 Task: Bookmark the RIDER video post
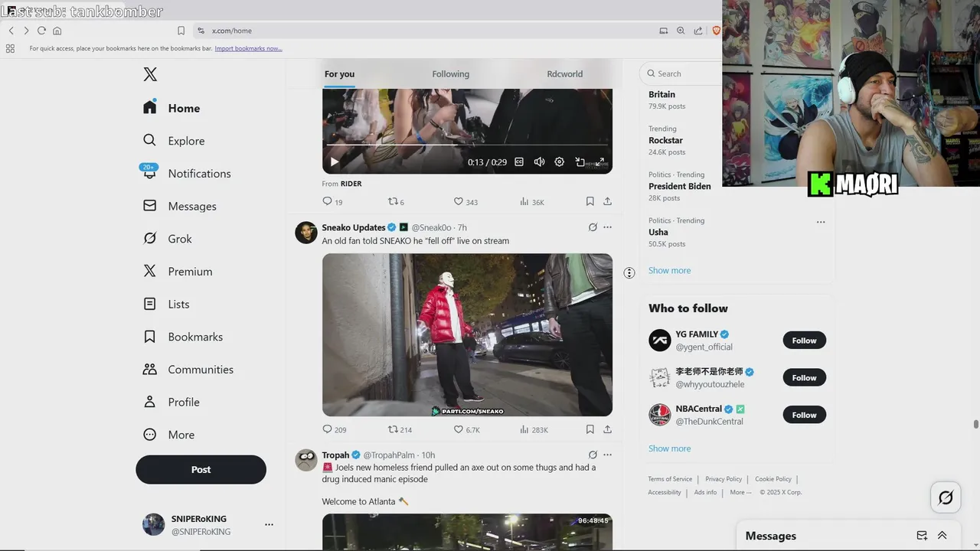(x=590, y=201)
